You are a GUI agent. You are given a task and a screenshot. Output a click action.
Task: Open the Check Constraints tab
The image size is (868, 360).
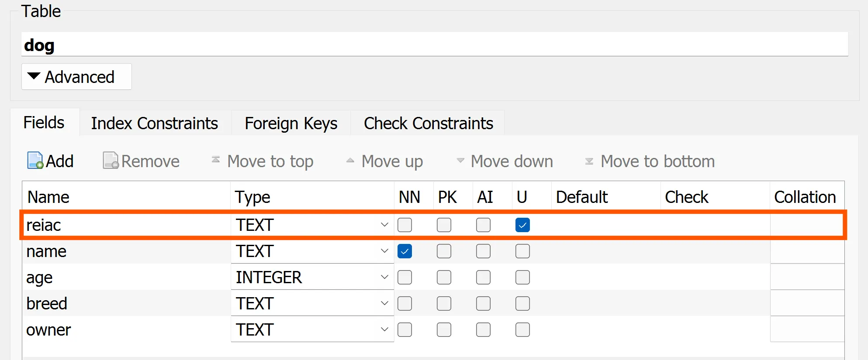point(428,123)
